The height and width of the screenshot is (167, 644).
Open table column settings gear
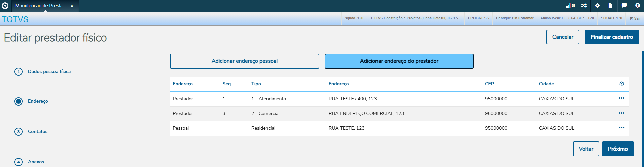[622, 84]
